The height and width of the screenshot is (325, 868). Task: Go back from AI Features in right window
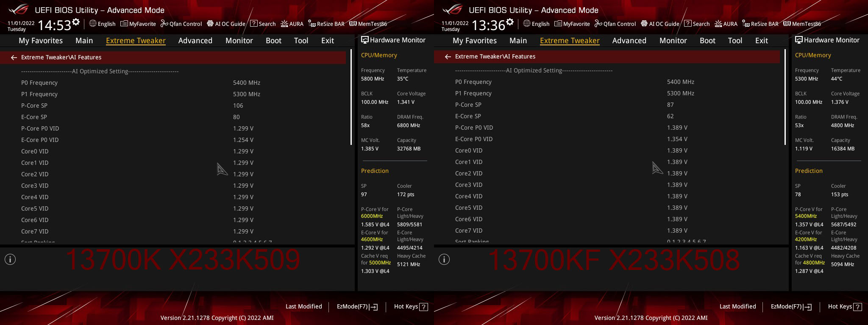tap(448, 57)
